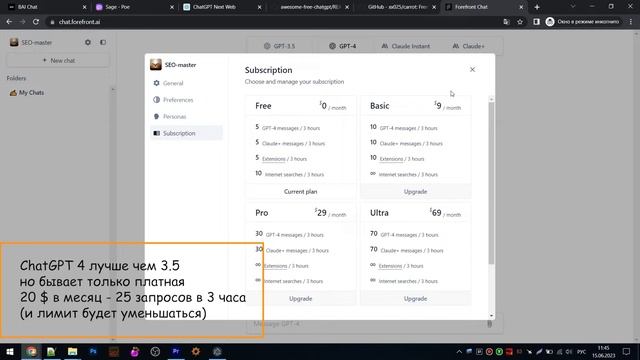
Task: Click the General gear icon in dialog
Action: [x=156, y=83]
